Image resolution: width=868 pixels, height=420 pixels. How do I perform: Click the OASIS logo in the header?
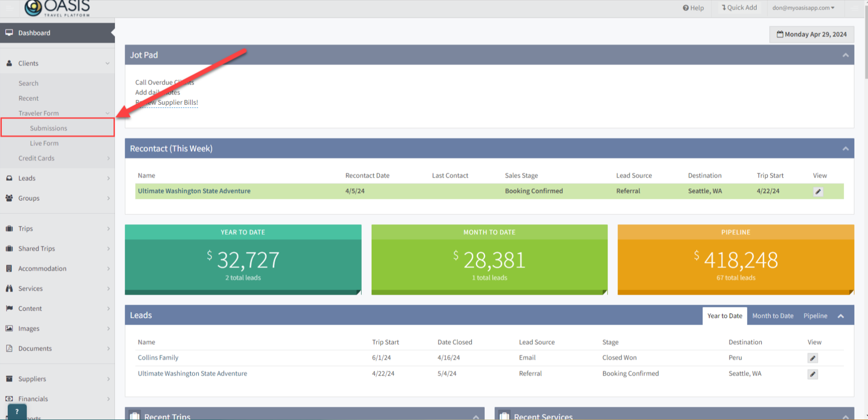click(57, 8)
